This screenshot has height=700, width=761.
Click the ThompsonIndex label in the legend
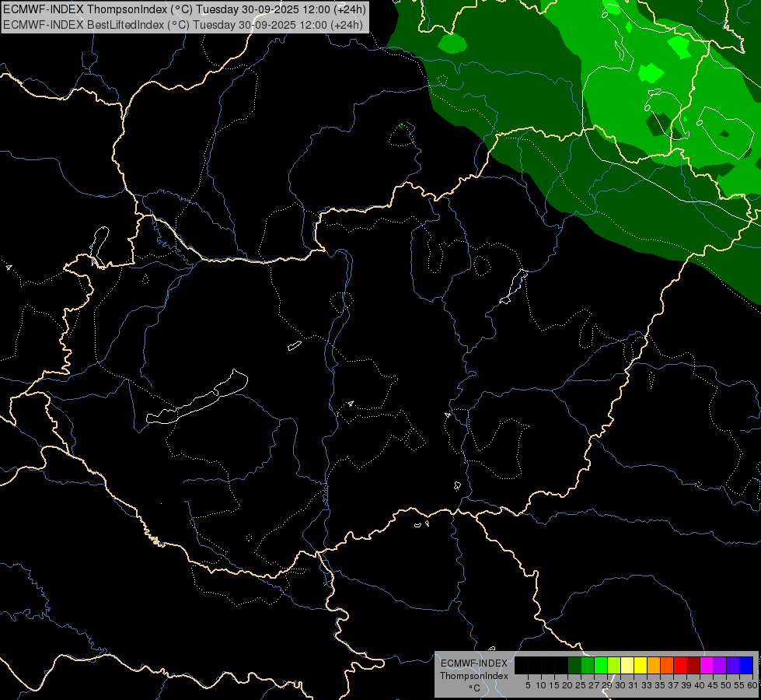474,676
